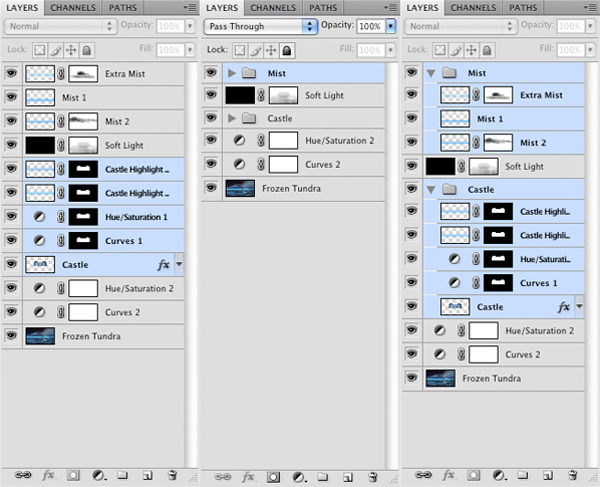Expand Castle layer effects arrow in the right panel
The height and width of the screenshot is (487, 600).
point(579,306)
